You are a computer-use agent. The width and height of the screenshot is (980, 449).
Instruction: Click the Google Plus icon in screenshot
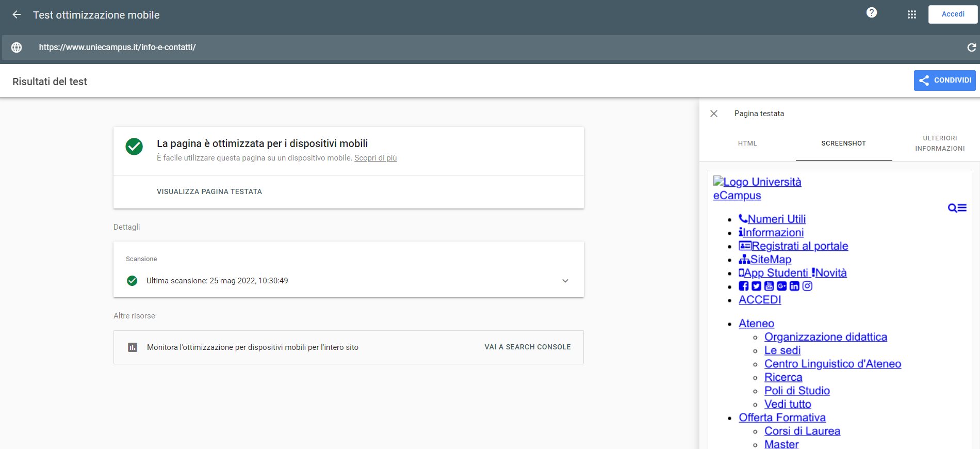782,286
